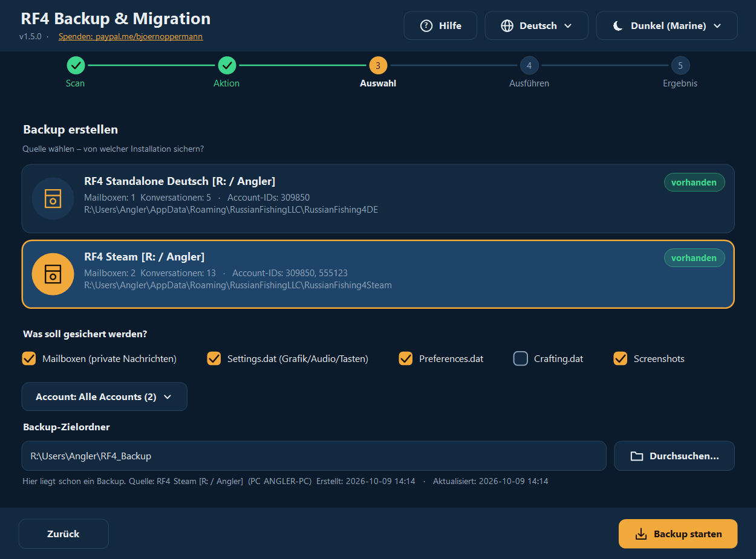756x559 pixels.
Task: Go to the Scan step label
Action: pos(76,83)
